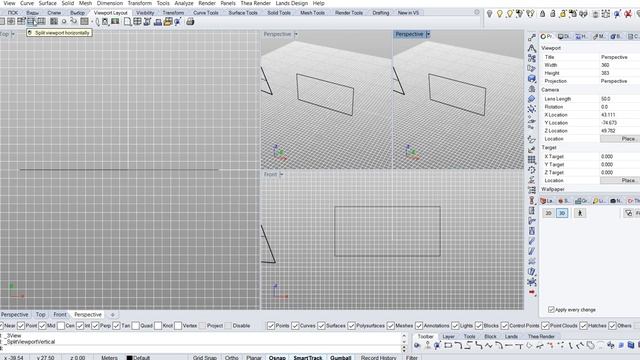Toggle the Near osnap checkbox
Screen dimensions: 640x360
1,326
